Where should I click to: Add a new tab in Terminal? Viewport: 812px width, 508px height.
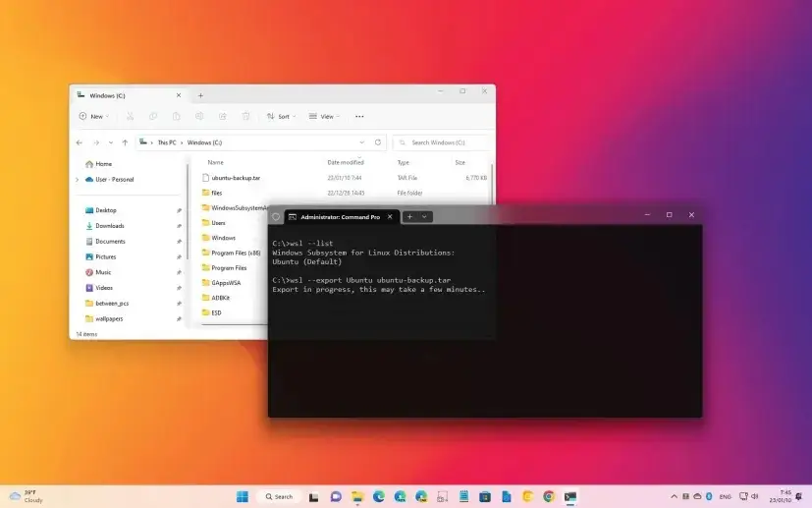coord(409,217)
